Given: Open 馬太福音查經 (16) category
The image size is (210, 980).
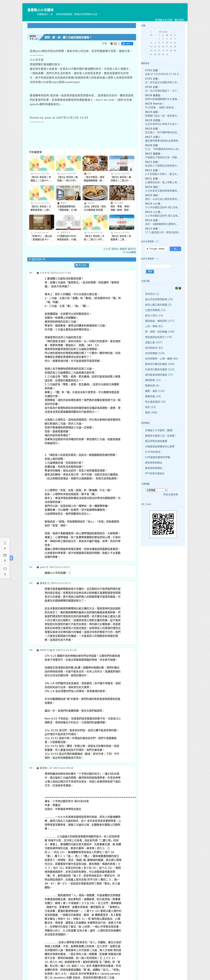Looking at the screenshot, I should pyautogui.click(x=155, y=402).
